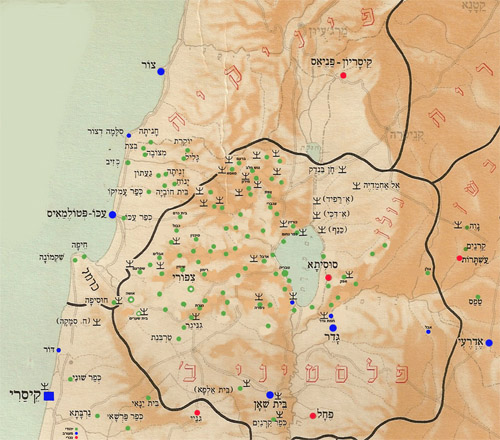Select the blue dot at עכו-פטולמאיס

coord(112,215)
